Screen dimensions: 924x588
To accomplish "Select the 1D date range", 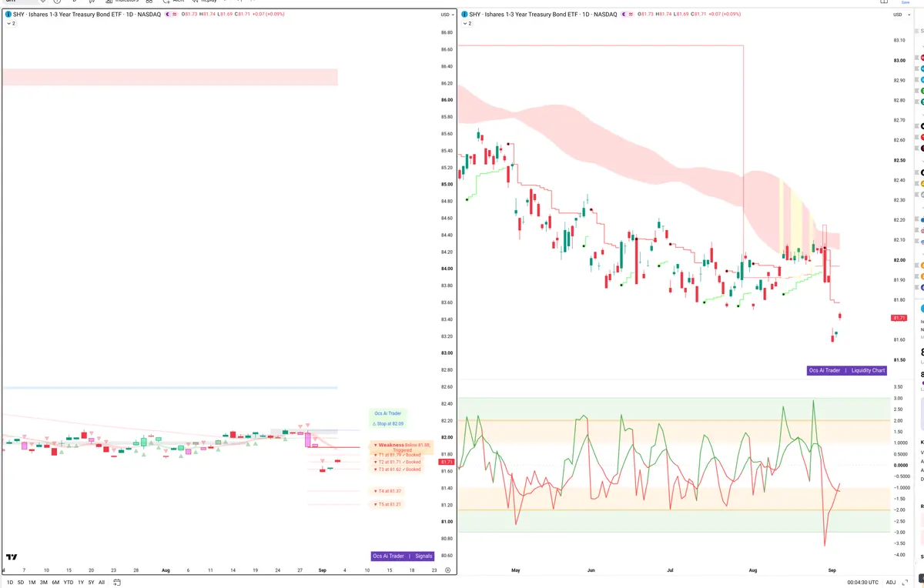I will point(10,583).
